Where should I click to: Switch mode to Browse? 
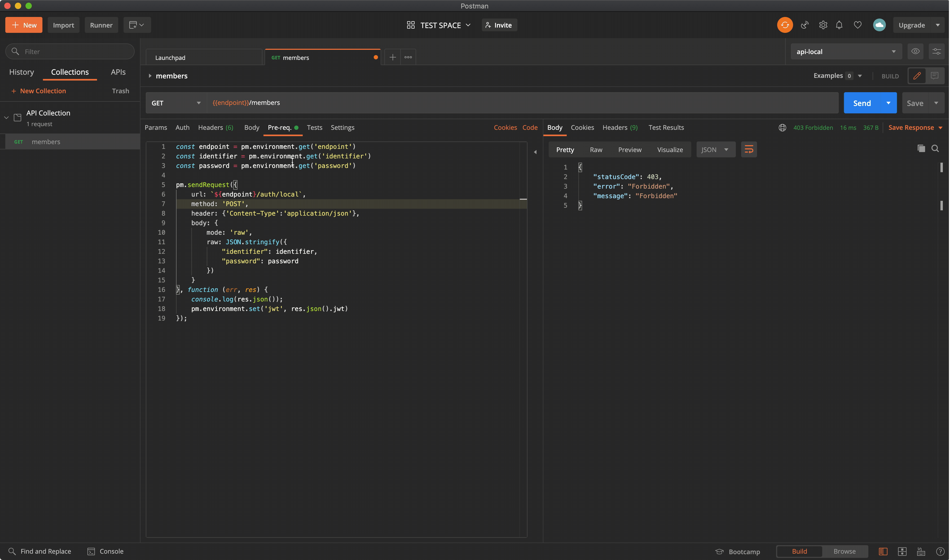(x=844, y=551)
